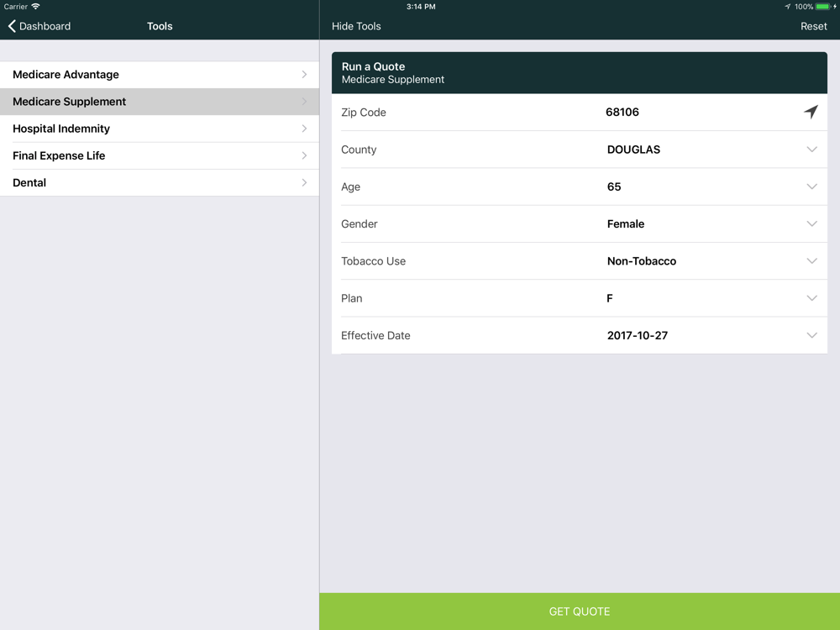This screenshot has height=630, width=840.
Task: Tap the Tools title in navigation bar
Action: pyautogui.click(x=160, y=26)
